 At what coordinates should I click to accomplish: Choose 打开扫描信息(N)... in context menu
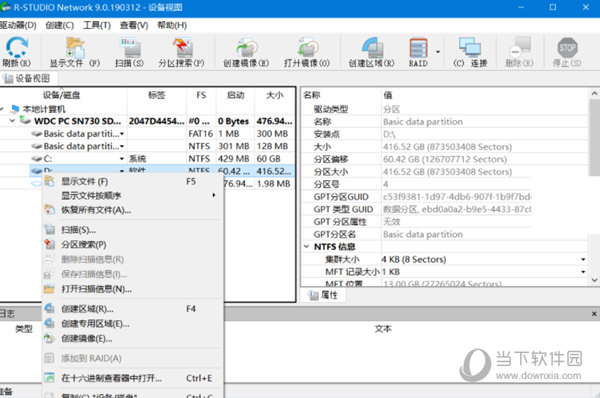132,289
